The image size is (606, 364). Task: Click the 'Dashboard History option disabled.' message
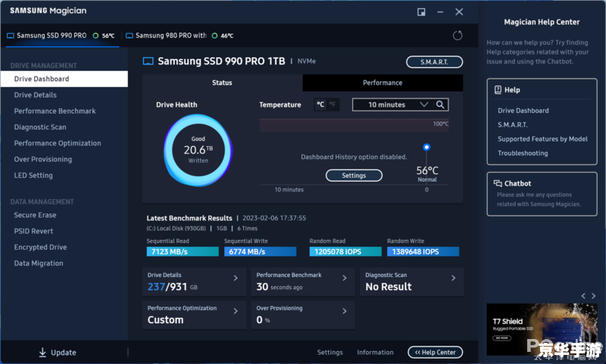tap(354, 157)
